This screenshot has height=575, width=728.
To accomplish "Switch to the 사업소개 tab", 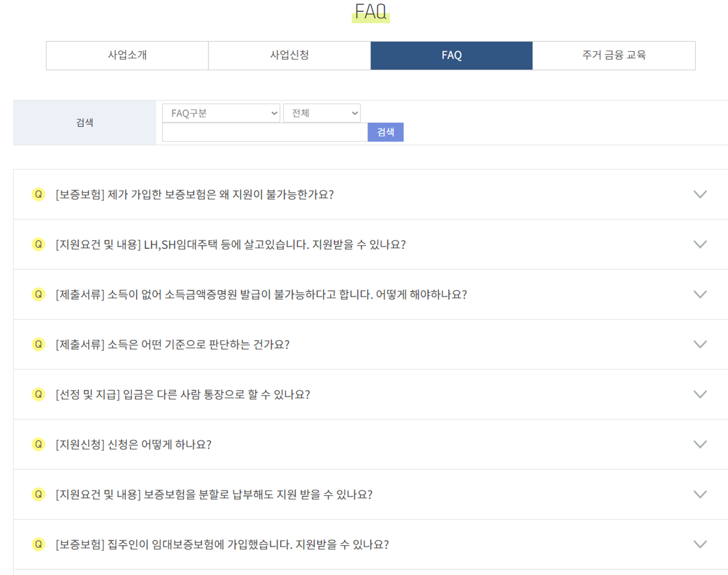I will coord(127,55).
